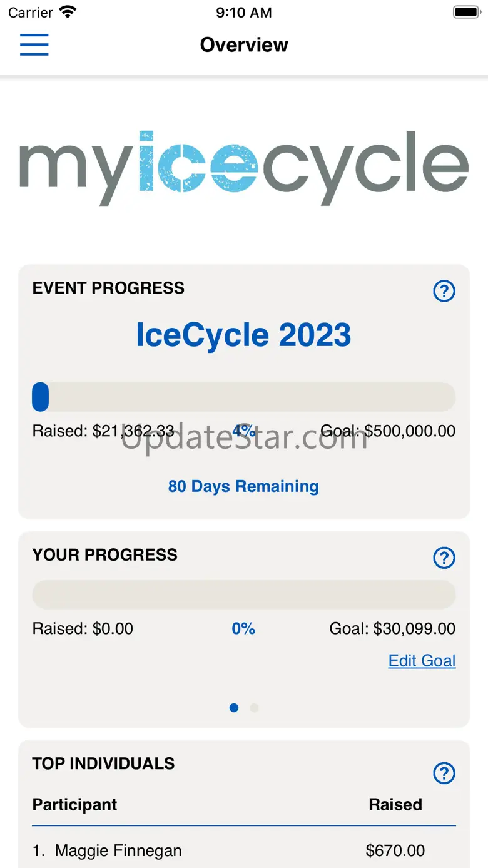Tap the Wi-Fi status icon
The width and height of the screenshot is (488, 868).
(68, 12)
